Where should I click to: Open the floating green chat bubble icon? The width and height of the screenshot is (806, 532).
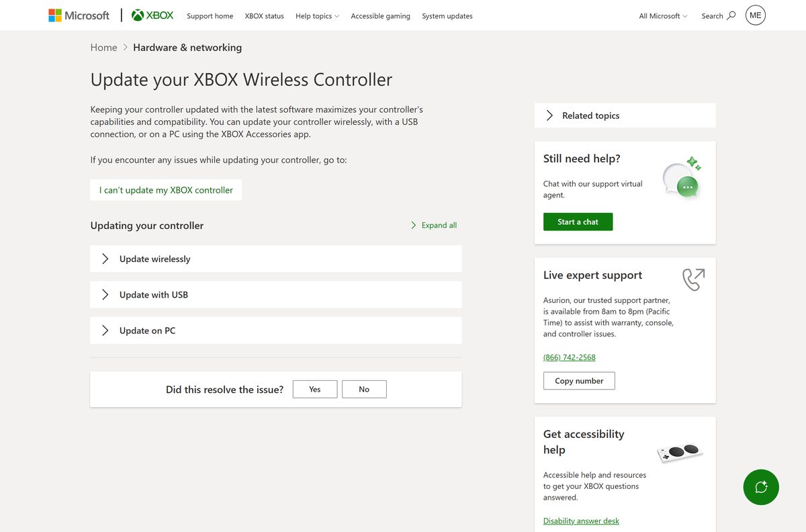tap(761, 487)
